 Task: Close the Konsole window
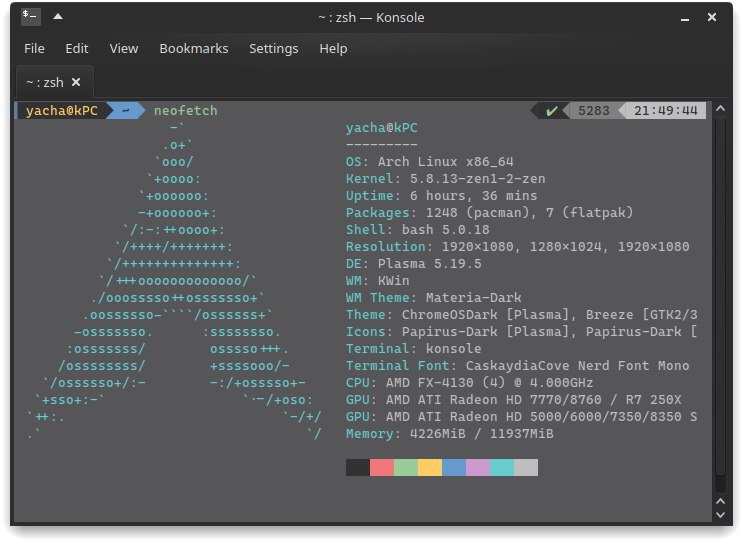[712, 18]
